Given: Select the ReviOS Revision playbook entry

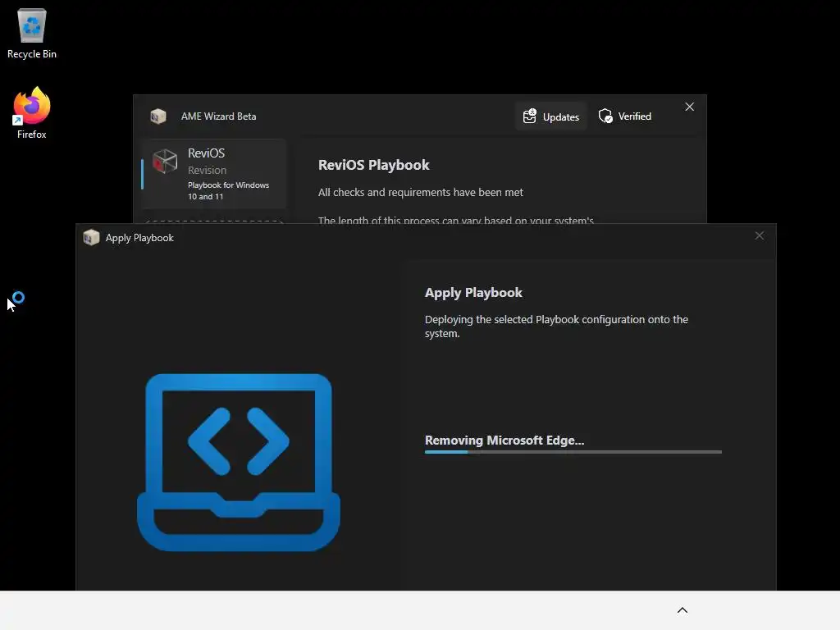Looking at the screenshot, I should (214, 174).
